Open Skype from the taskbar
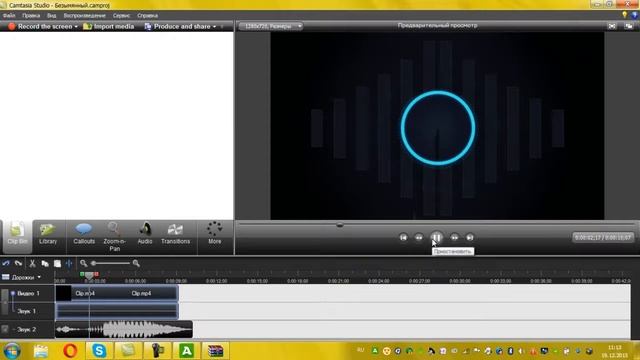 [x=99, y=351]
